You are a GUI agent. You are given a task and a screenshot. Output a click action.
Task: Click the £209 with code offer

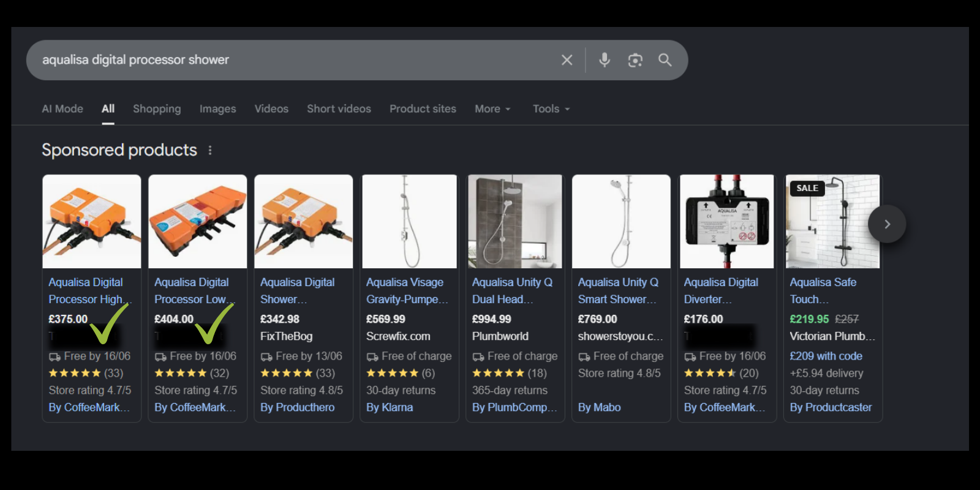pos(826,356)
